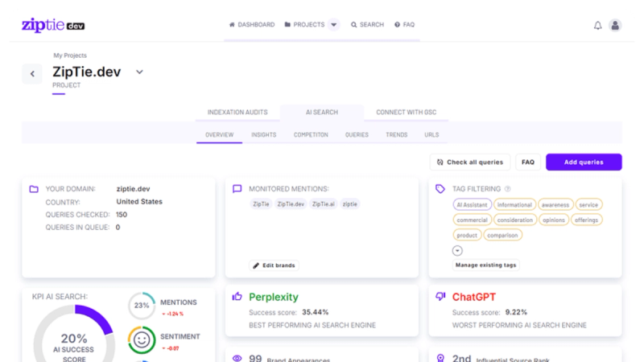
Task: Click the Perplexity engine card title
Action: point(274,297)
